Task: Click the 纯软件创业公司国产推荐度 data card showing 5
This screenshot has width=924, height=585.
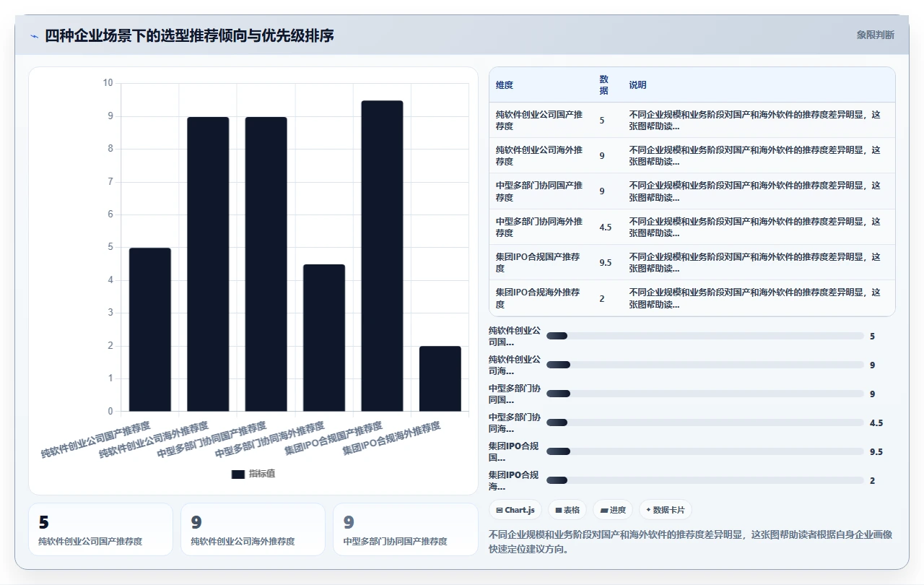Action: click(100, 529)
